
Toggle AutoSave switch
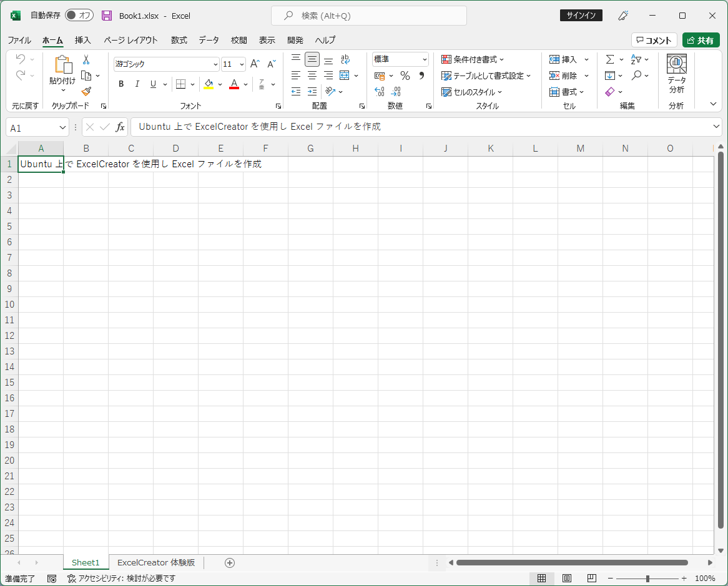tap(79, 16)
